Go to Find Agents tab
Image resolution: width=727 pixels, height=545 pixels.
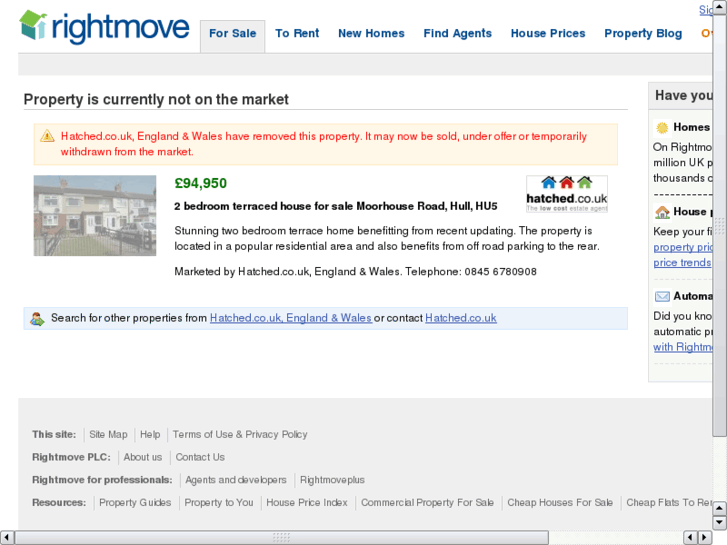[x=458, y=33]
